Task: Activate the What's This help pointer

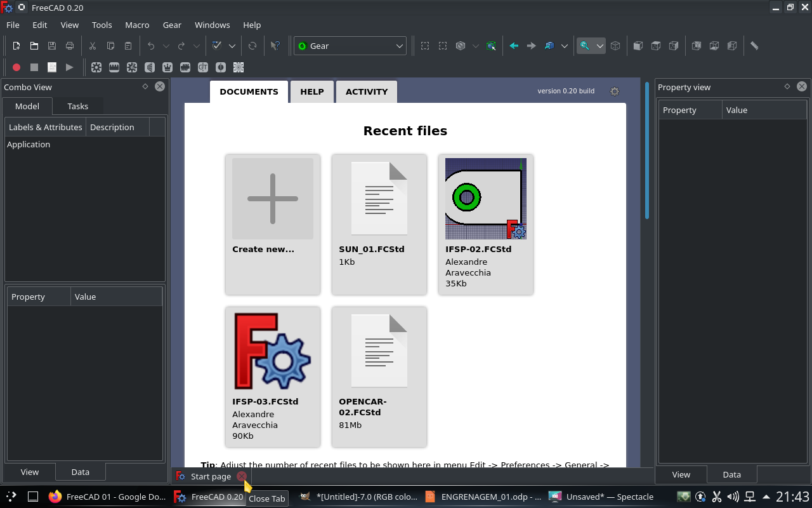Action: click(275, 46)
